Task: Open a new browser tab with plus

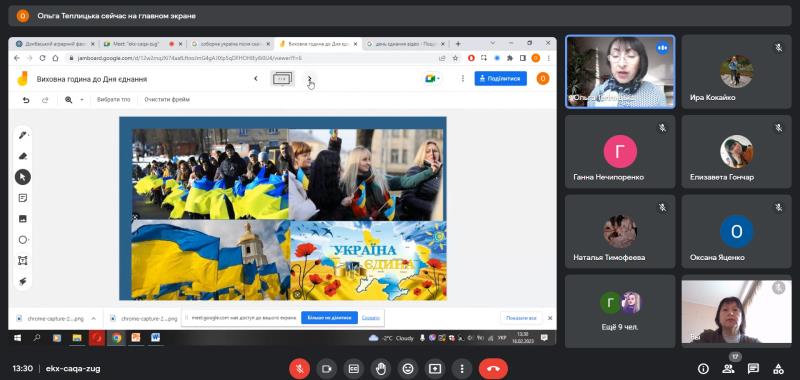Action: click(x=458, y=44)
